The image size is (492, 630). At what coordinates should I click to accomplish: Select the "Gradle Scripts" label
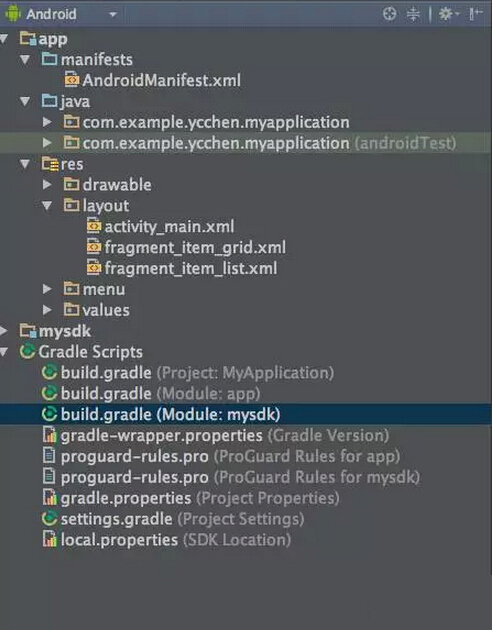click(x=90, y=352)
